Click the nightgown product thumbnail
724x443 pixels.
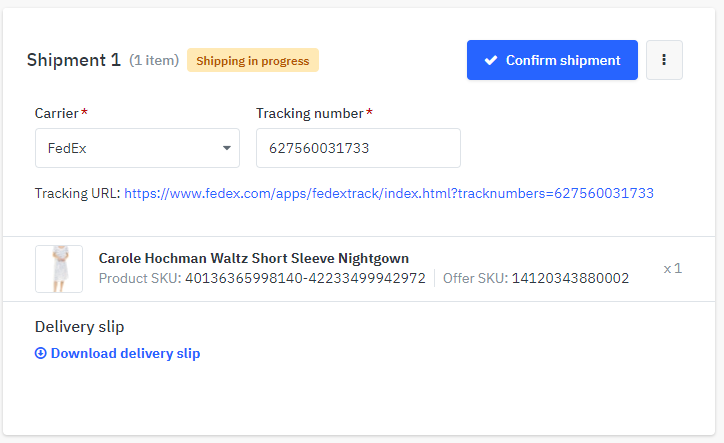pyautogui.click(x=59, y=269)
